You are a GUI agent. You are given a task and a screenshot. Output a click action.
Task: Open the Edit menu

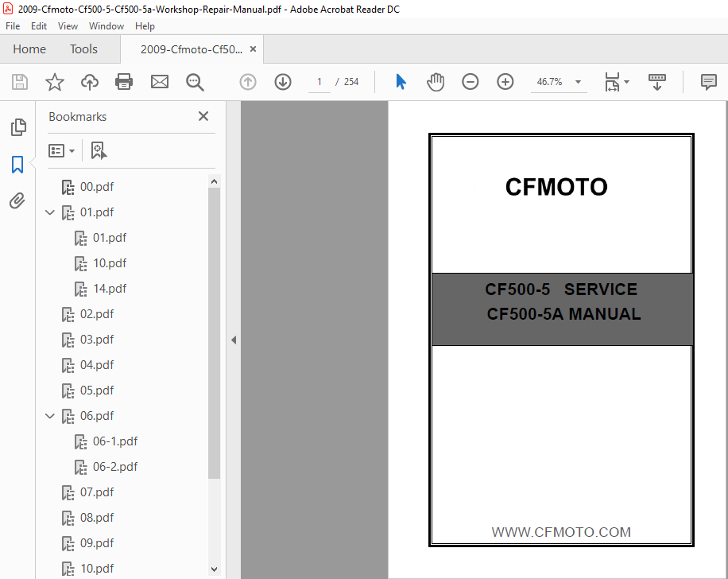[38, 26]
